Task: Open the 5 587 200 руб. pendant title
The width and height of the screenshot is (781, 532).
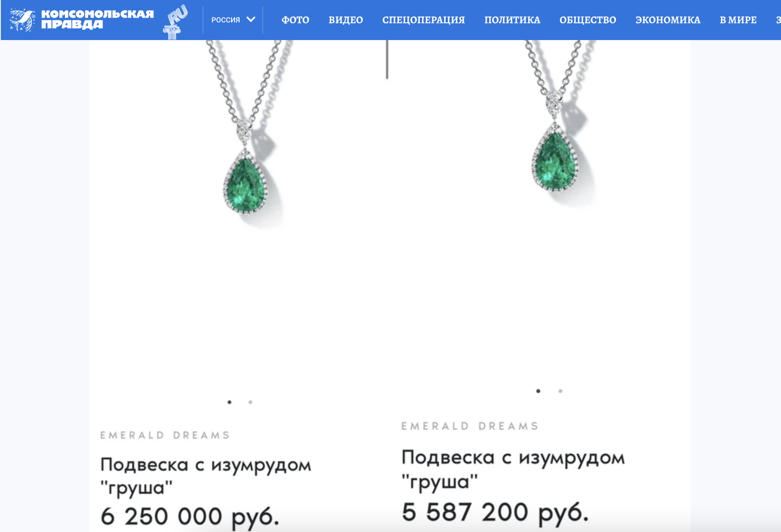Action: [x=513, y=469]
